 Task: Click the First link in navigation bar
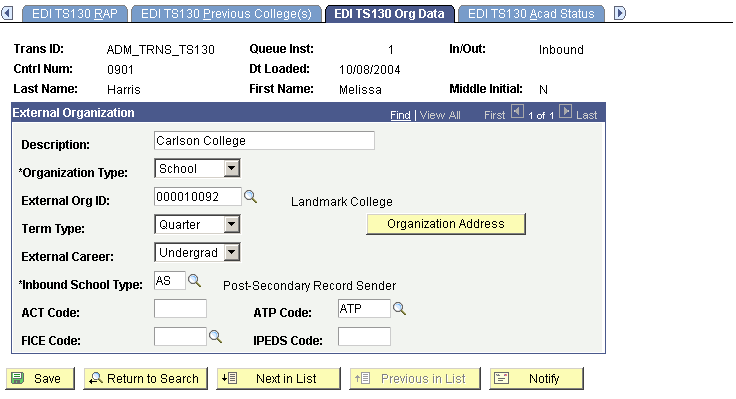[494, 115]
